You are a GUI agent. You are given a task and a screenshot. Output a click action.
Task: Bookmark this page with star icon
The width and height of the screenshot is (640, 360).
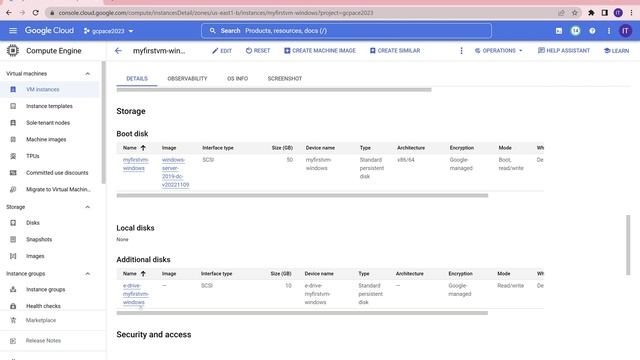[x=575, y=13]
